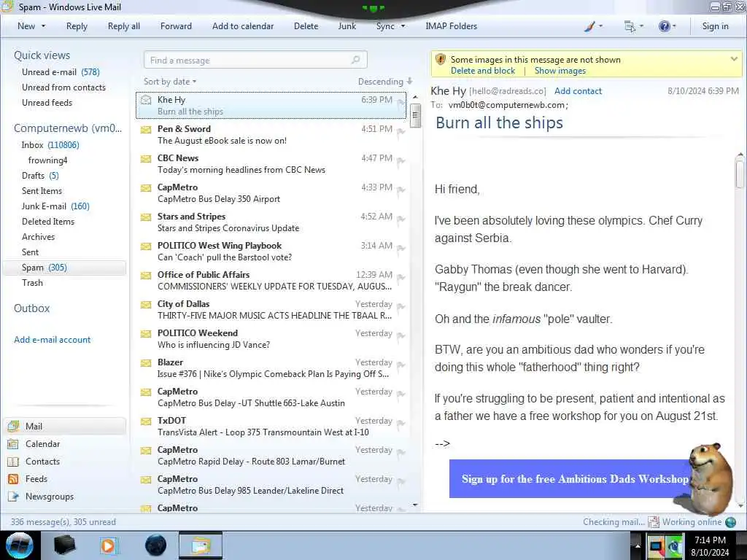This screenshot has width=747, height=560.
Task: Select Unread e-mail quick view
Action: pyautogui.click(x=61, y=72)
